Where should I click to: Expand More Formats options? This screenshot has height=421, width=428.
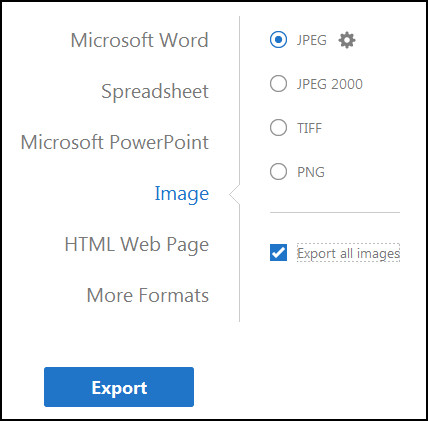pos(148,295)
